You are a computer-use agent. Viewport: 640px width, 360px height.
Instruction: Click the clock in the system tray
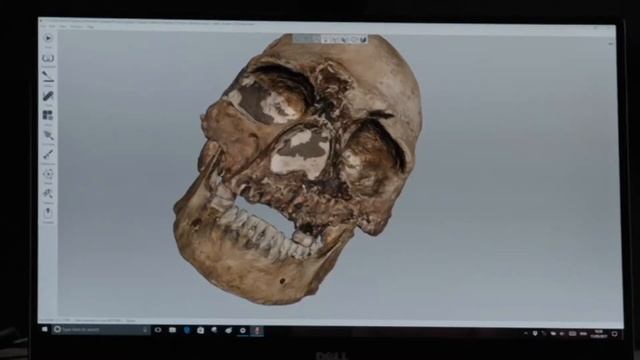pos(599,334)
